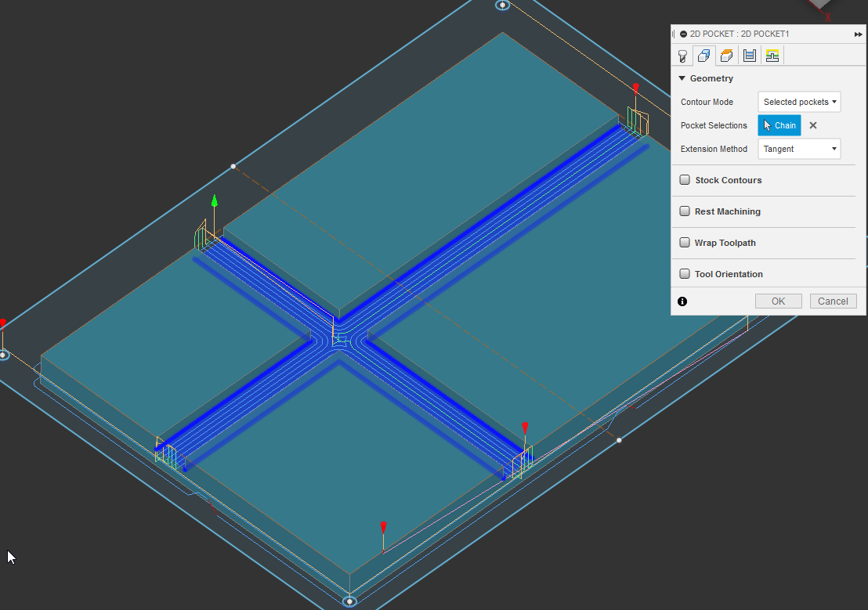
Task: Click the OK button to confirm
Action: 778,301
